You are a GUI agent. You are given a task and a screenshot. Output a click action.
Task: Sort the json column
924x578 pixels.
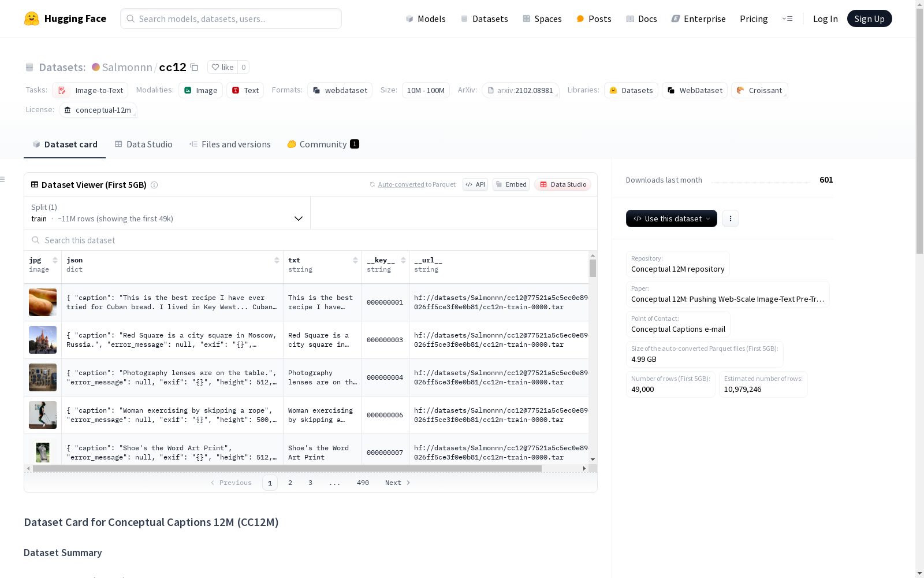point(277,260)
